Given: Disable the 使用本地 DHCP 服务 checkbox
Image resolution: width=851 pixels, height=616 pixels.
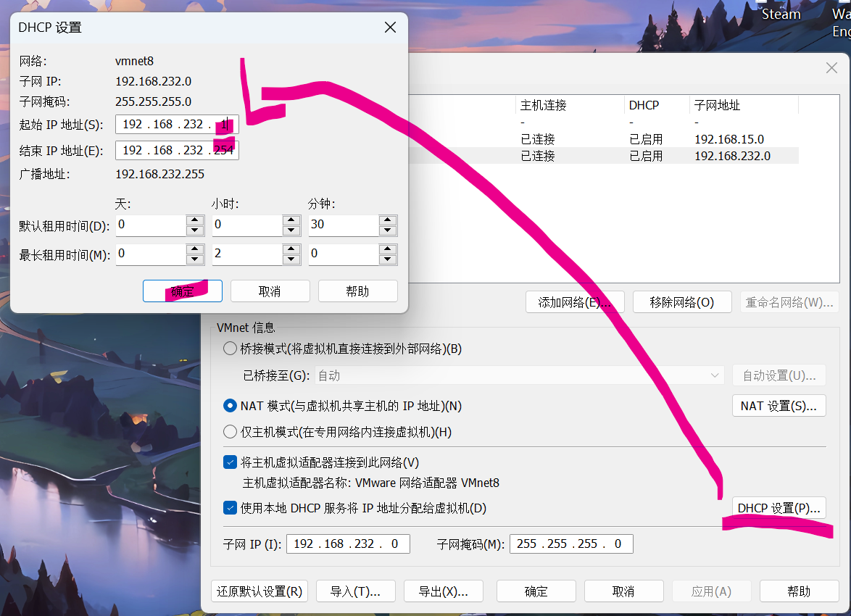Looking at the screenshot, I should [230, 509].
